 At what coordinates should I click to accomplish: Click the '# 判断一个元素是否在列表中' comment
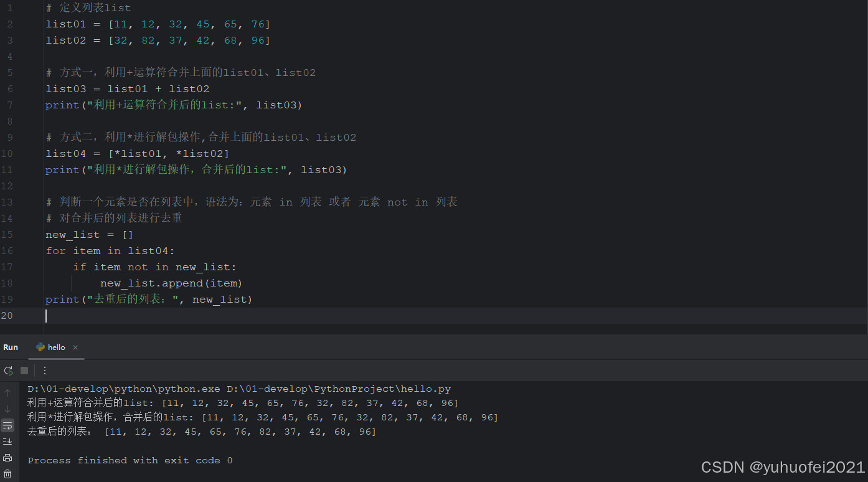(252, 202)
